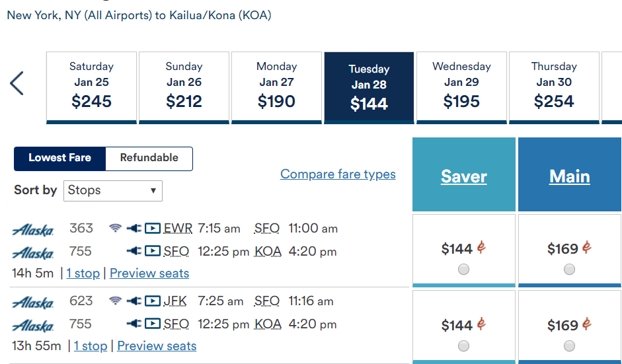Click Alaska logo beside flight 363
622x364 pixels.
point(33,230)
